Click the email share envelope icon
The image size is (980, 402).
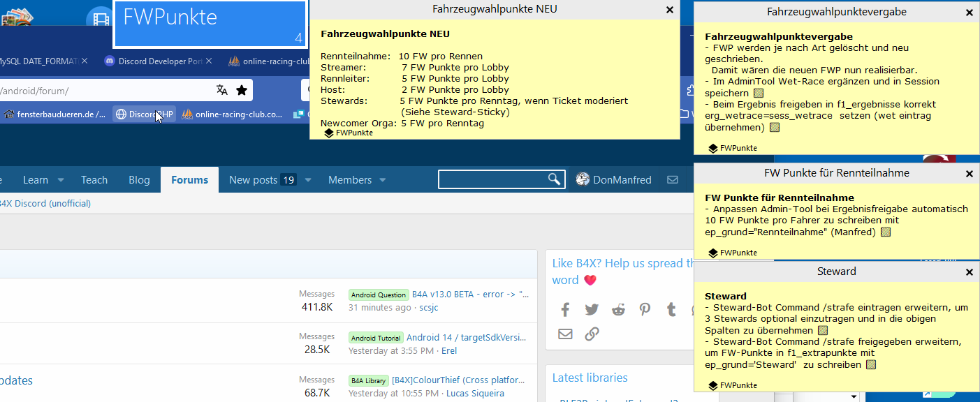point(565,334)
